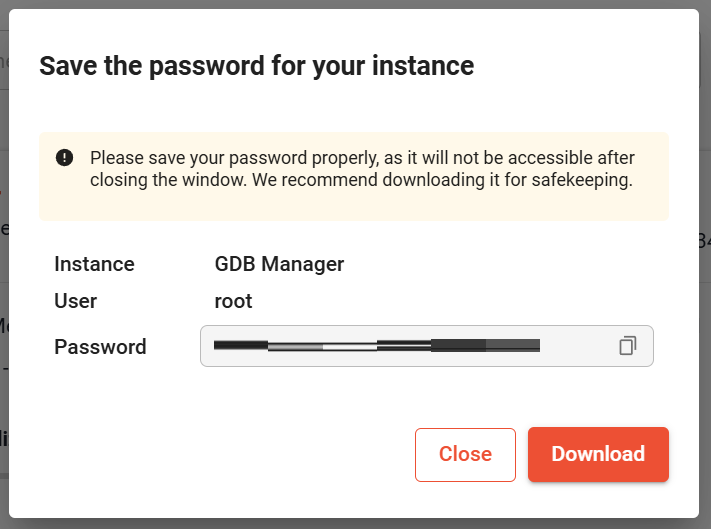This screenshot has width=711, height=529.
Task: Close the save password dialog
Action: click(465, 455)
